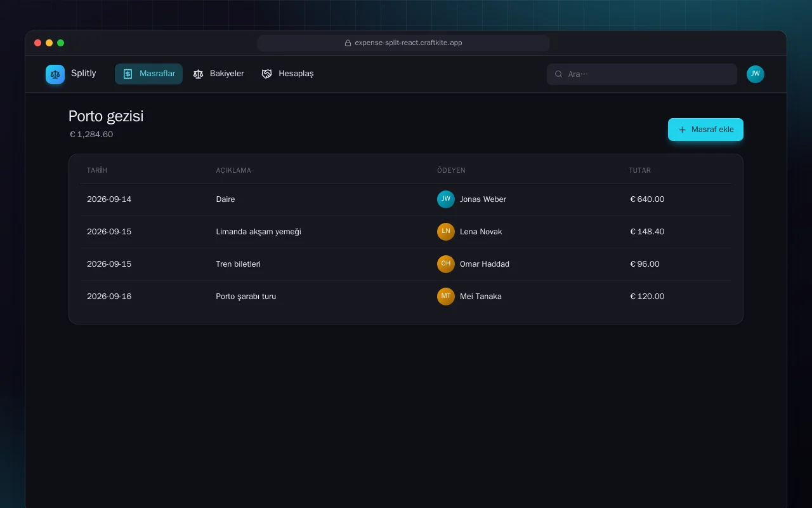Click Jonas Weber's JW avatar in table
Viewport: 812px width, 508px height.
point(446,199)
